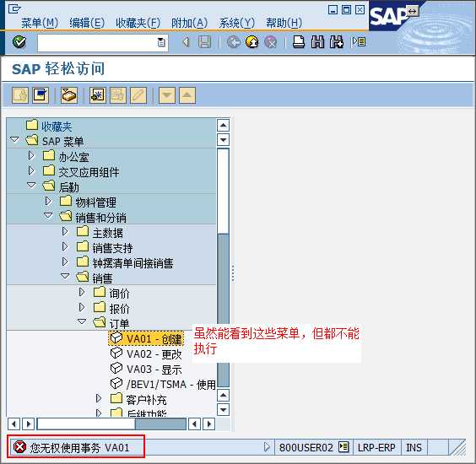Expand the 主数据 folder

pyautogui.click(x=65, y=231)
